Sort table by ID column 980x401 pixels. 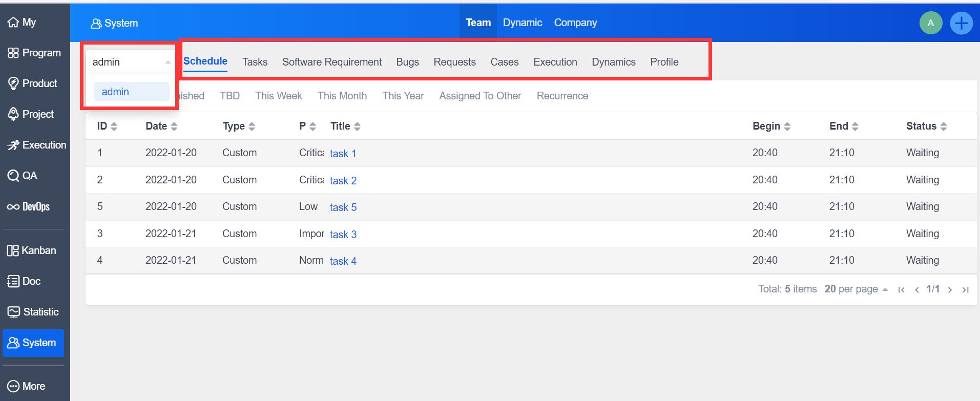[114, 126]
